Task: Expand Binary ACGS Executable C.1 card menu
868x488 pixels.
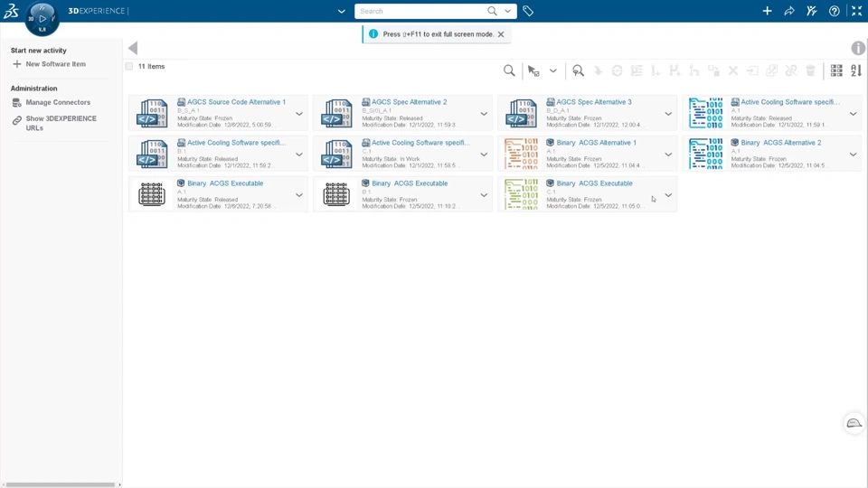Action: click(x=668, y=195)
